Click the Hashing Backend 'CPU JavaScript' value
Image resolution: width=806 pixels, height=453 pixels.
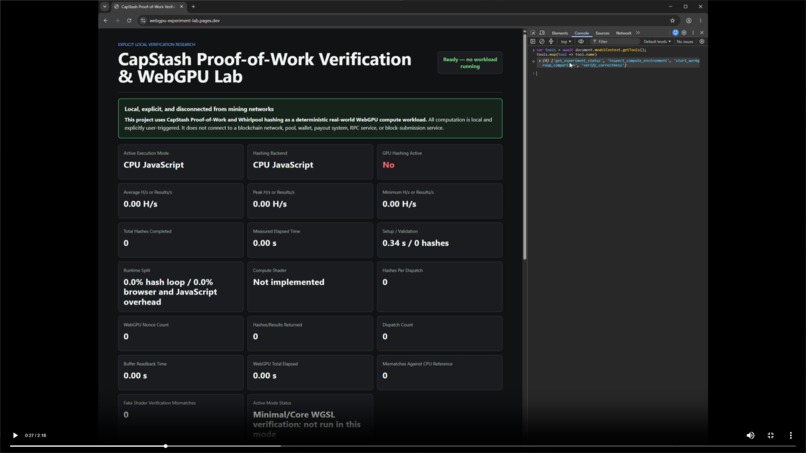point(283,165)
